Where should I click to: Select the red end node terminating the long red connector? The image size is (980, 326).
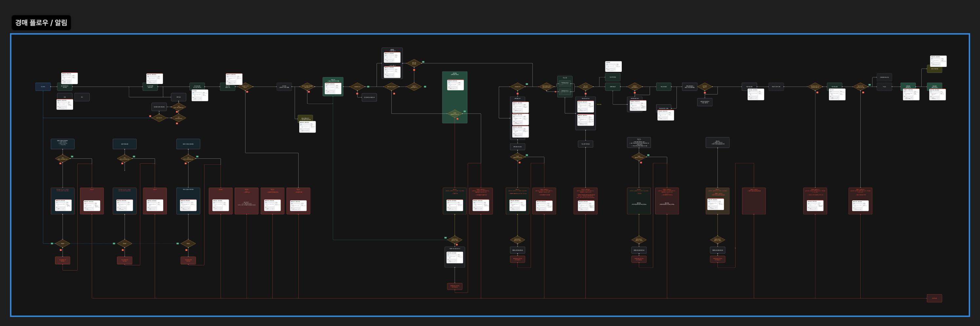click(934, 298)
